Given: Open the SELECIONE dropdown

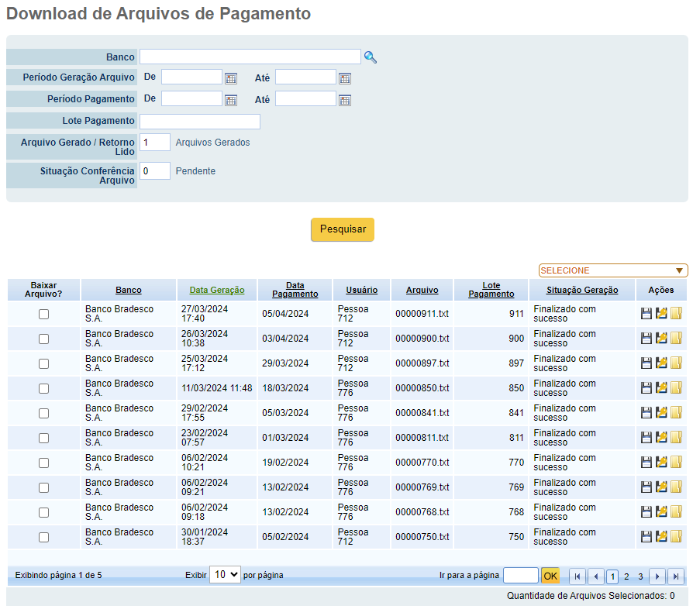Looking at the screenshot, I should pos(612,270).
